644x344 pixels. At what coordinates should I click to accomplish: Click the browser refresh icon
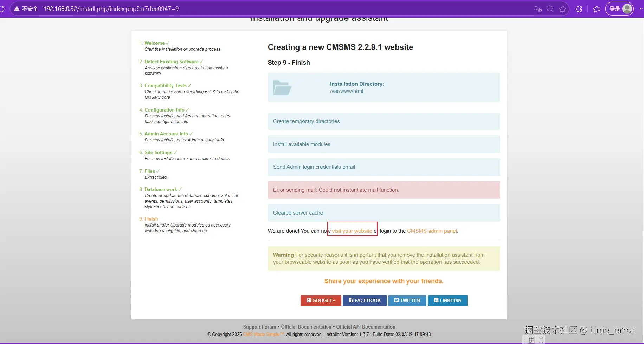2,9
